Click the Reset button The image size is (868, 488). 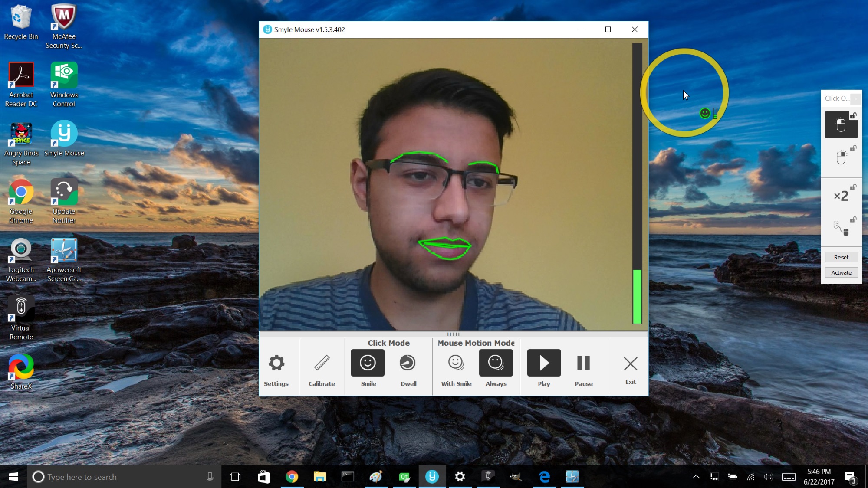[x=841, y=257]
